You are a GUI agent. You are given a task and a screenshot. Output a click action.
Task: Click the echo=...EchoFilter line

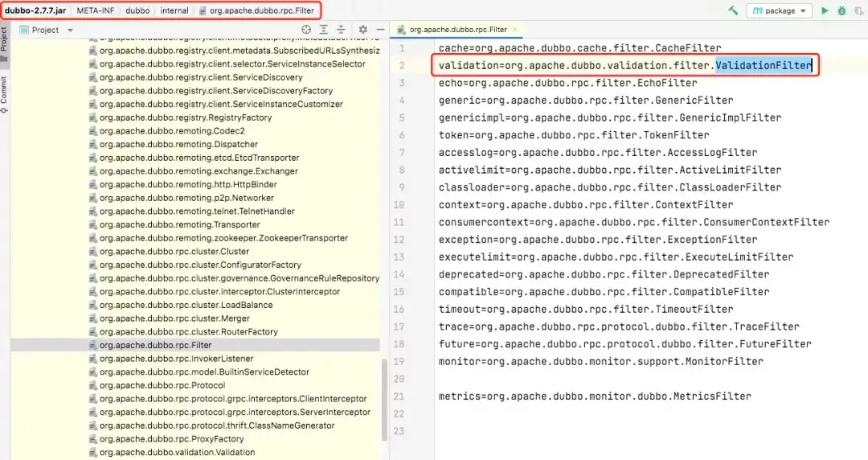[567, 83]
